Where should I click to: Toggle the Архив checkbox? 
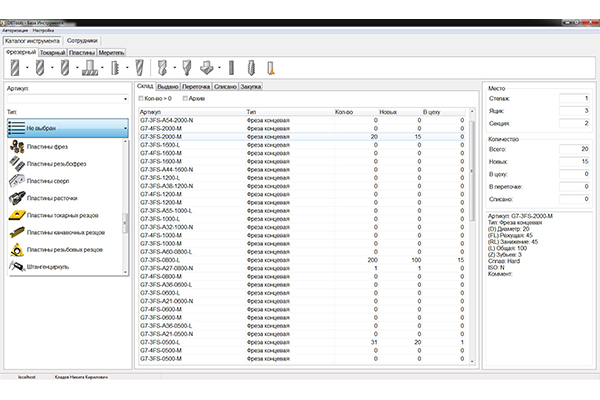click(x=185, y=98)
